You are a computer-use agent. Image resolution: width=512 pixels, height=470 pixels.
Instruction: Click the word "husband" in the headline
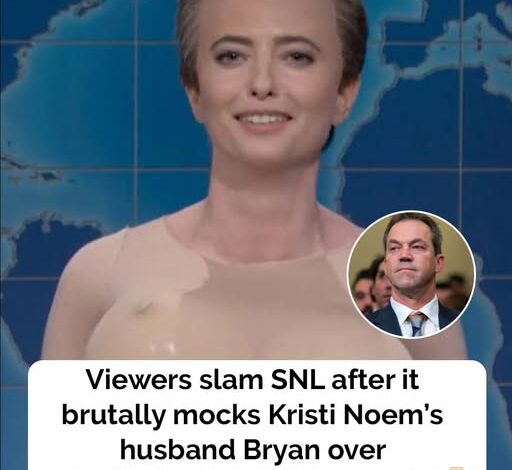(177, 450)
